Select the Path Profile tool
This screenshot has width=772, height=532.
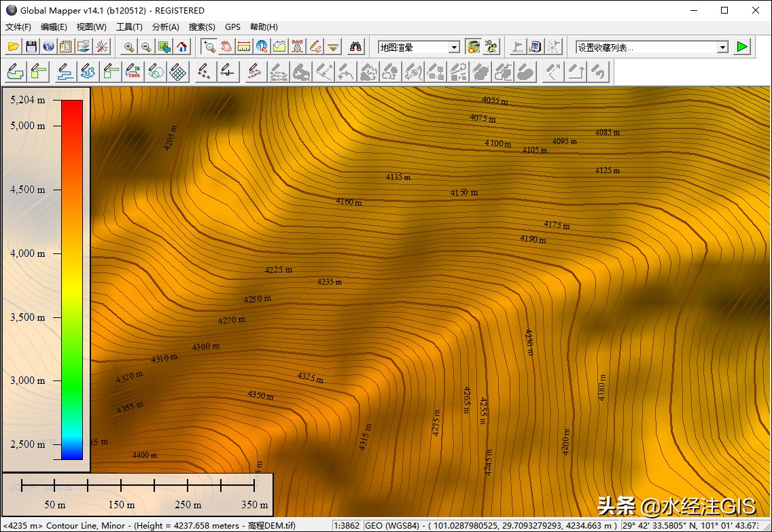pyautogui.click(x=280, y=48)
